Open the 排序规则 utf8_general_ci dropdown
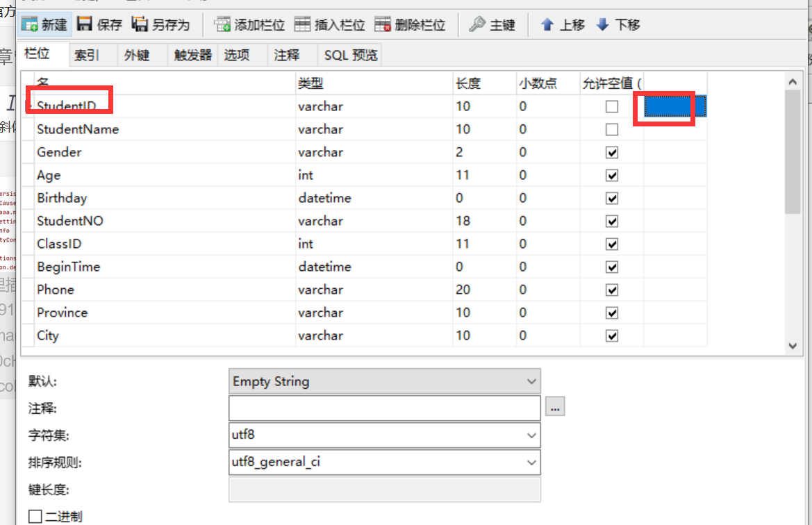This screenshot has height=525, width=812. 384,462
